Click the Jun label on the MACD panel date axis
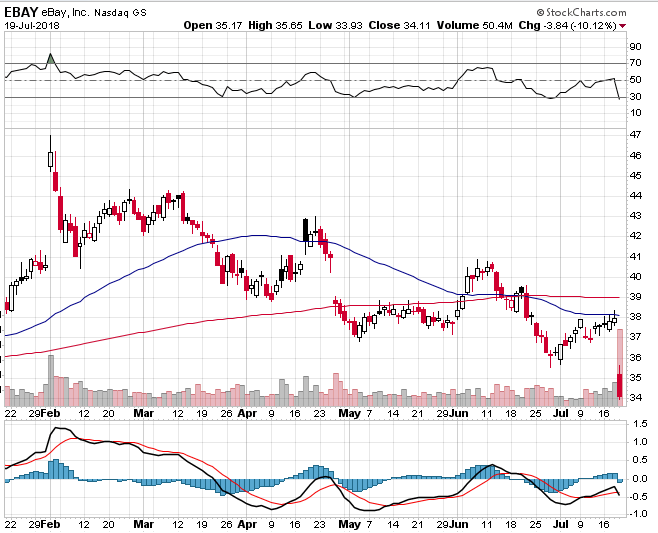Screen dimensions: 658x533 click(459, 525)
